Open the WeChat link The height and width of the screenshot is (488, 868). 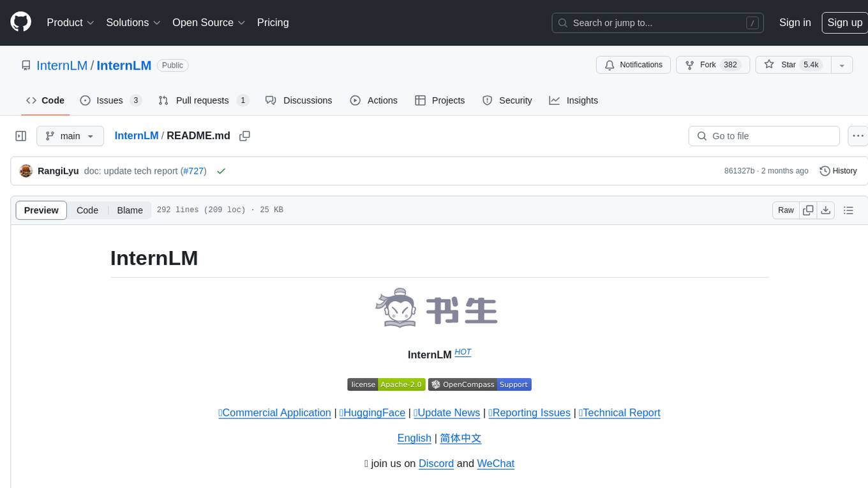click(496, 464)
